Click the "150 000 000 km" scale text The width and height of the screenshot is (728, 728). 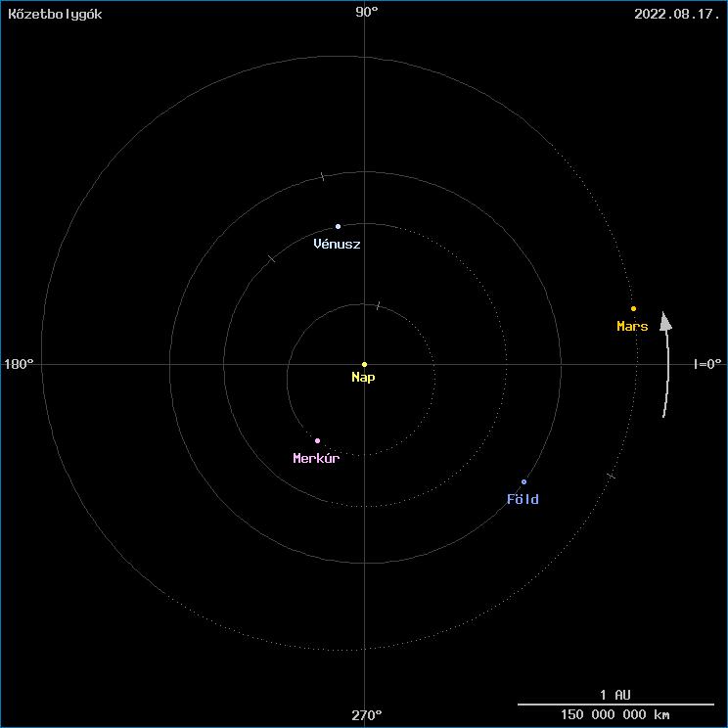[615, 714]
